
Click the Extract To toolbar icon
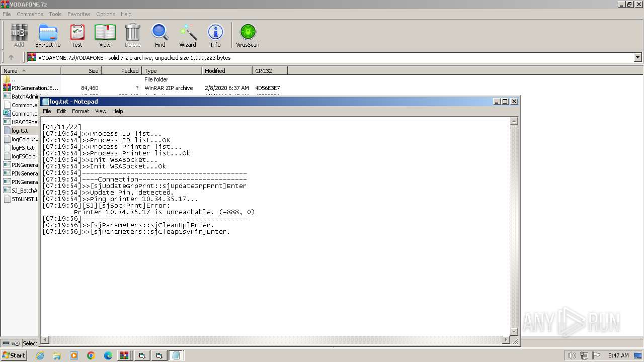coord(48,35)
